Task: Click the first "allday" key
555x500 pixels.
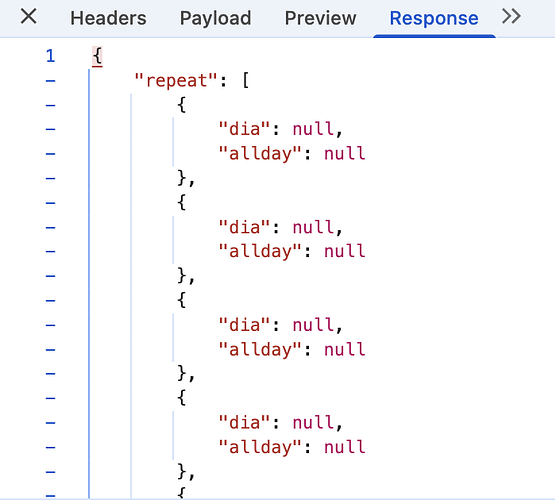Action: (260, 154)
